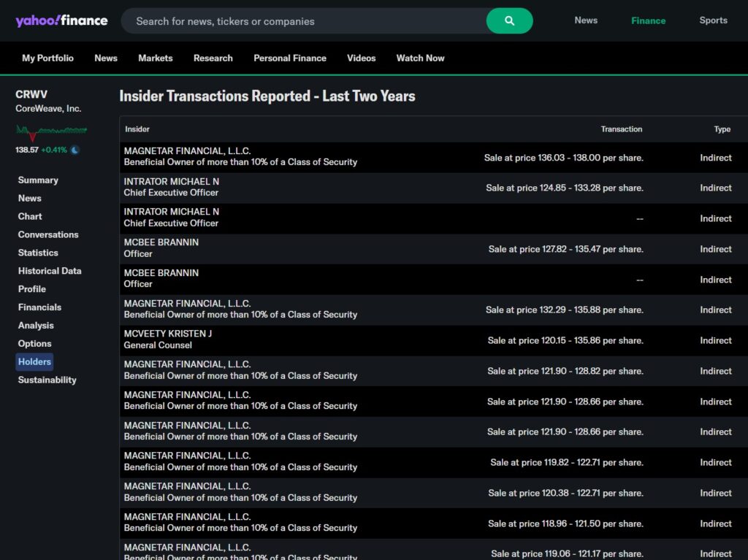This screenshot has width=748, height=560.
Task: Open the CRWV sparkline mini chart
Action: 51,131
